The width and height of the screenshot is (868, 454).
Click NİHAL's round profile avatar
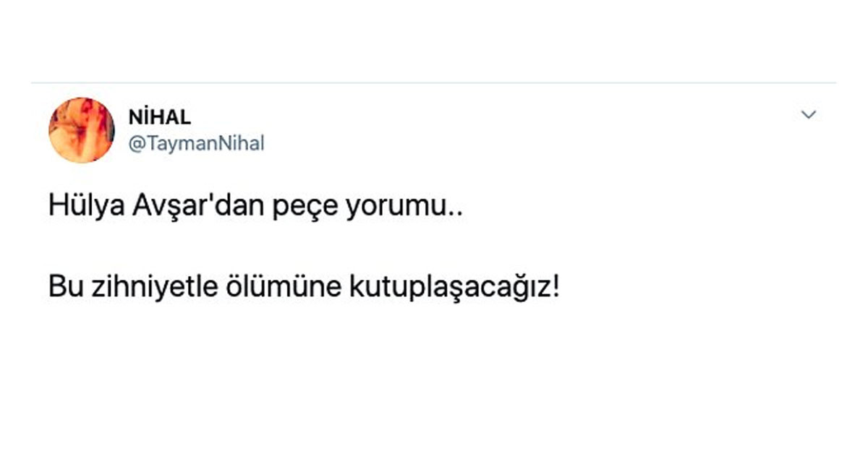[82, 130]
